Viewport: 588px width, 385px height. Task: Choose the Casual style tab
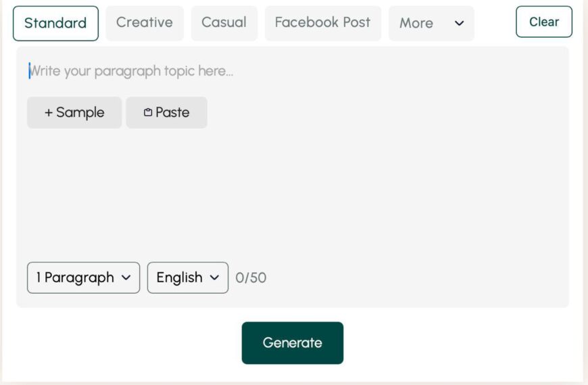coord(224,23)
